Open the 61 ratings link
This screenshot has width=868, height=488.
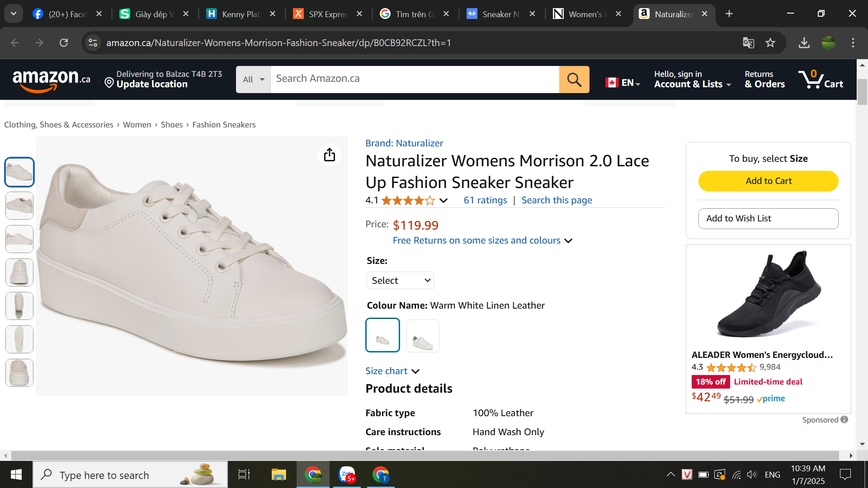click(x=485, y=200)
